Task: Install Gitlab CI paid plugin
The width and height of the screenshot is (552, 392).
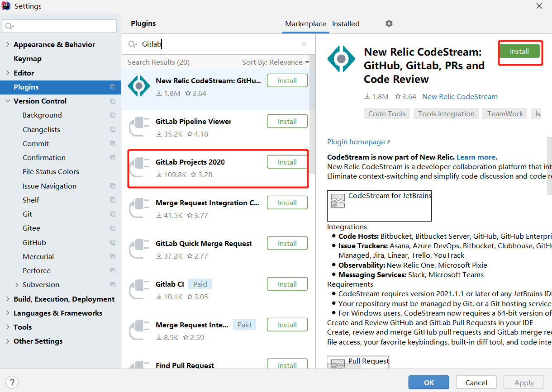Action: (x=287, y=284)
